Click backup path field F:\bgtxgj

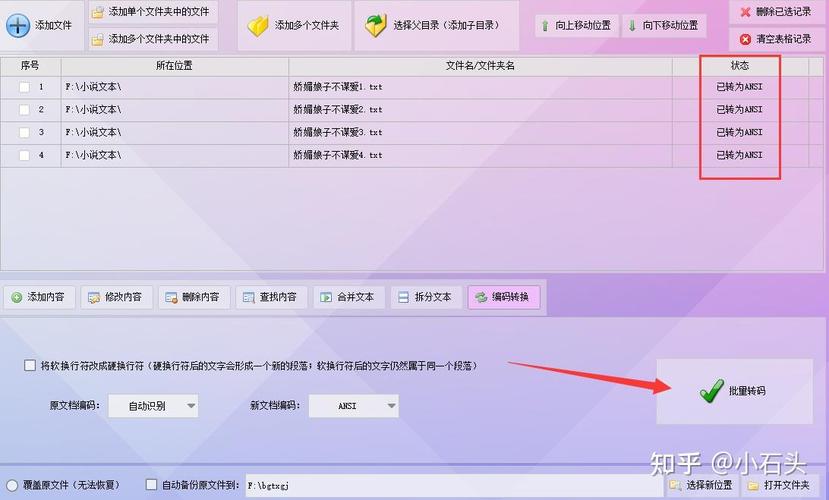click(x=454, y=485)
